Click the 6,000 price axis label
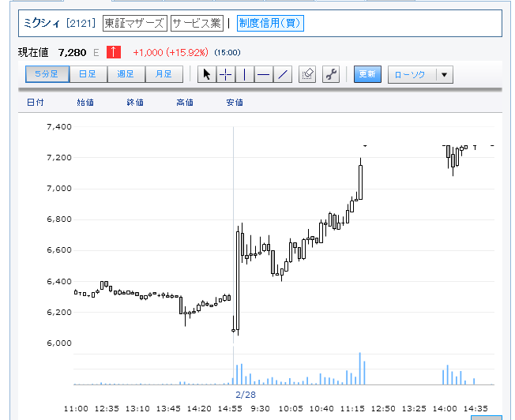The height and width of the screenshot is (420, 515). point(59,343)
